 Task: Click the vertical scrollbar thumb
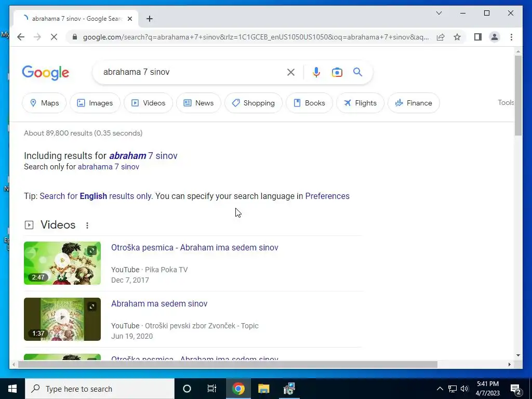tap(518, 96)
